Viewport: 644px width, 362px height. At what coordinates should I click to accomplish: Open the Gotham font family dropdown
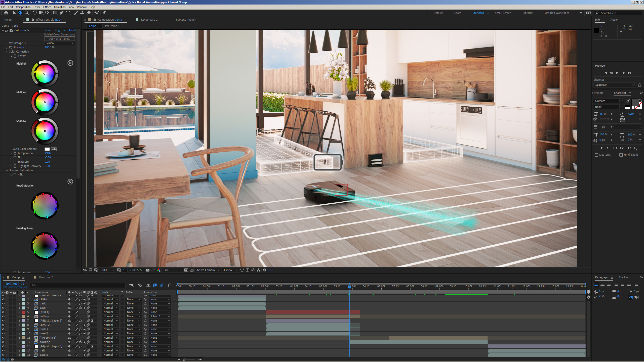point(622,101)
